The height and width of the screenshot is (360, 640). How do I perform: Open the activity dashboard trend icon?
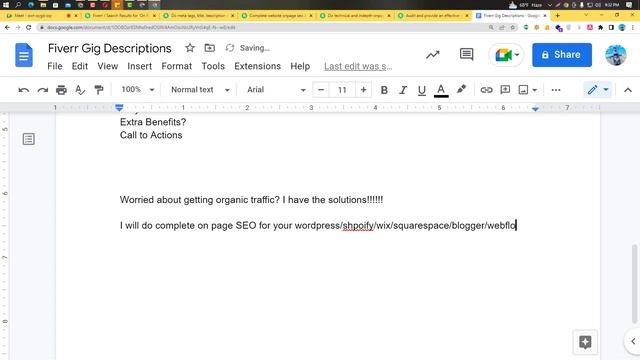pyautogui.click(x=433, y=54)
